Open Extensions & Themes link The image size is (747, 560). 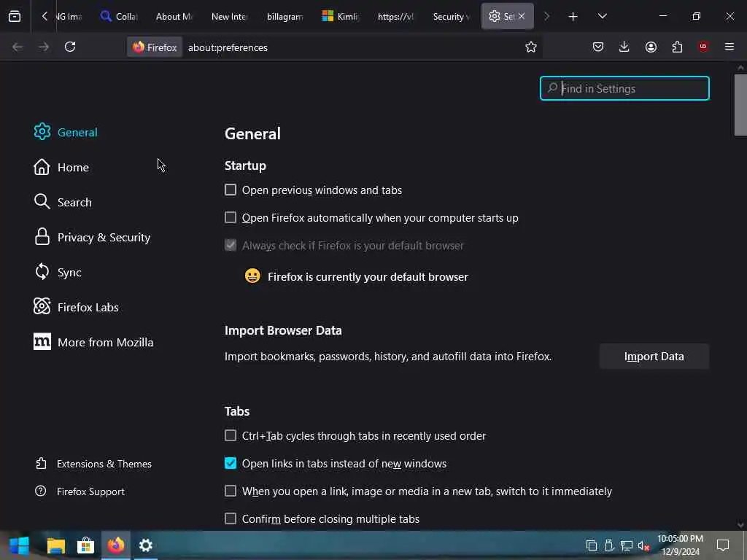click(x=93, y=463)
